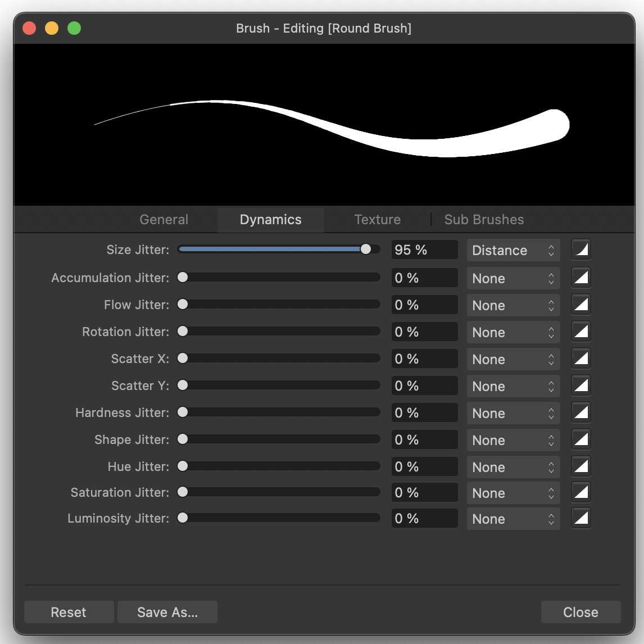Select the Dynamics tab

coord(271,220)
